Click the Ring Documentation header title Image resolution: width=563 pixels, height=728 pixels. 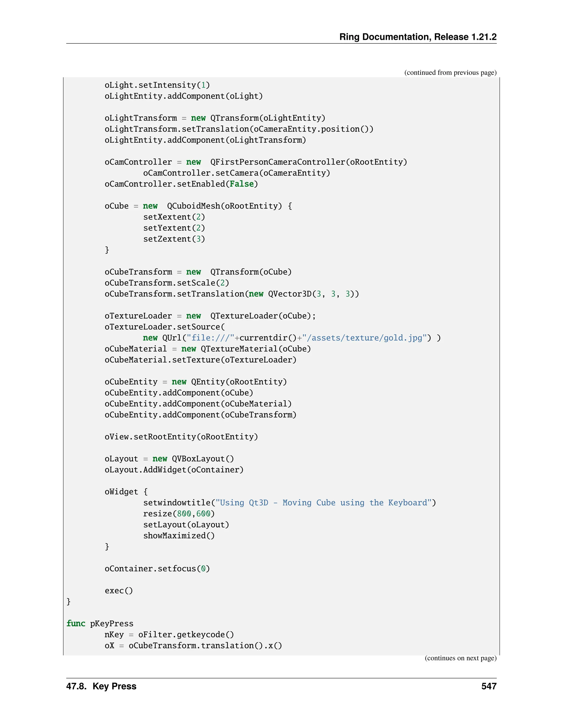[x=418, y=37]
